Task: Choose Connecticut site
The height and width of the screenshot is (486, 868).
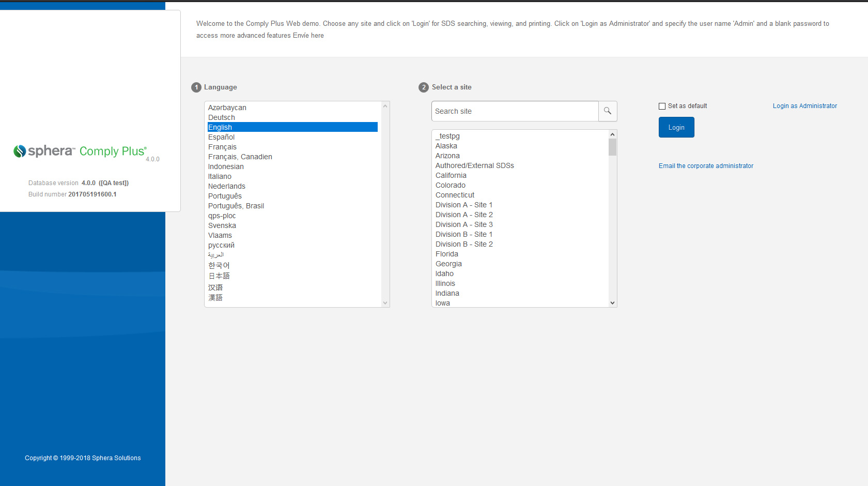Action: 521,195
